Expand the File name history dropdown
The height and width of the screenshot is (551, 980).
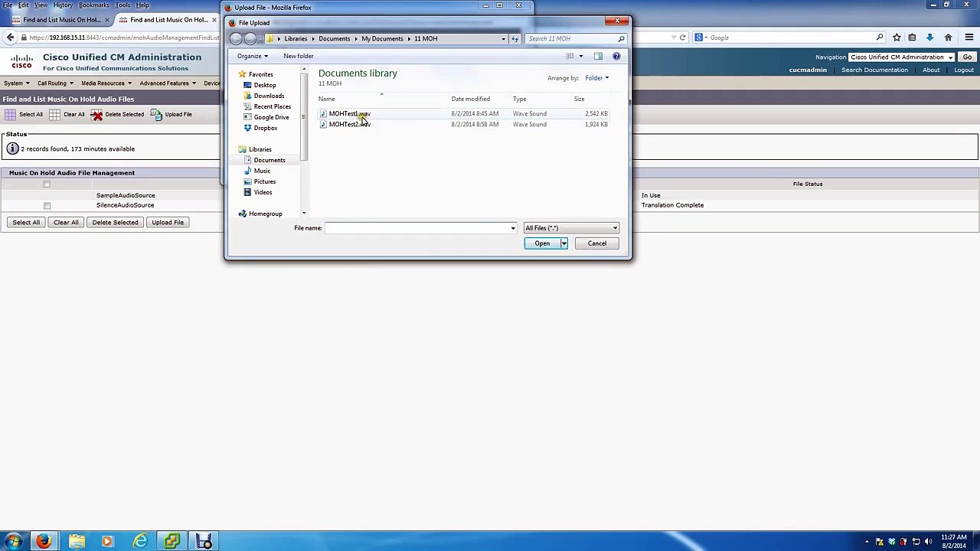(x=513, y=228)
